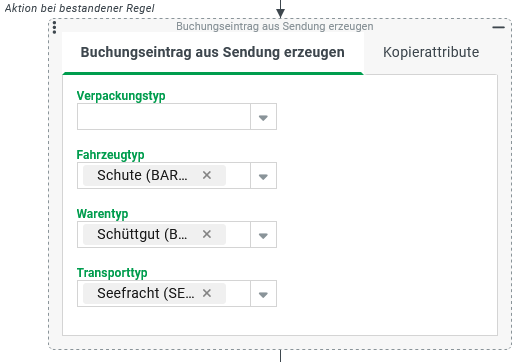
Task: Click the gray block title header text
Action: click(275, 26)
